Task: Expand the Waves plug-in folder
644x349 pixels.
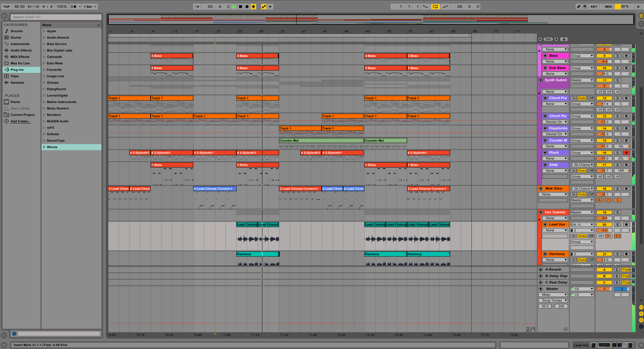Action: coord(44,147)
